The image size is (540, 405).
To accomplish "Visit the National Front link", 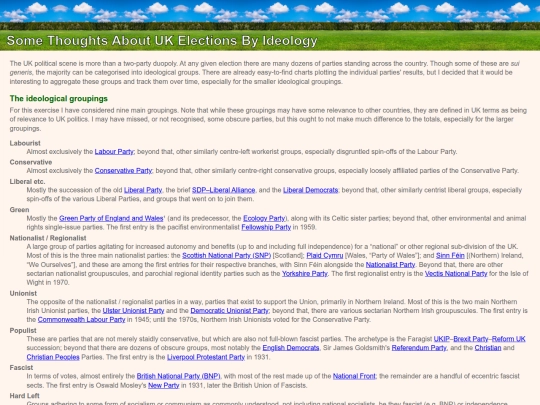I will point(354,376).
